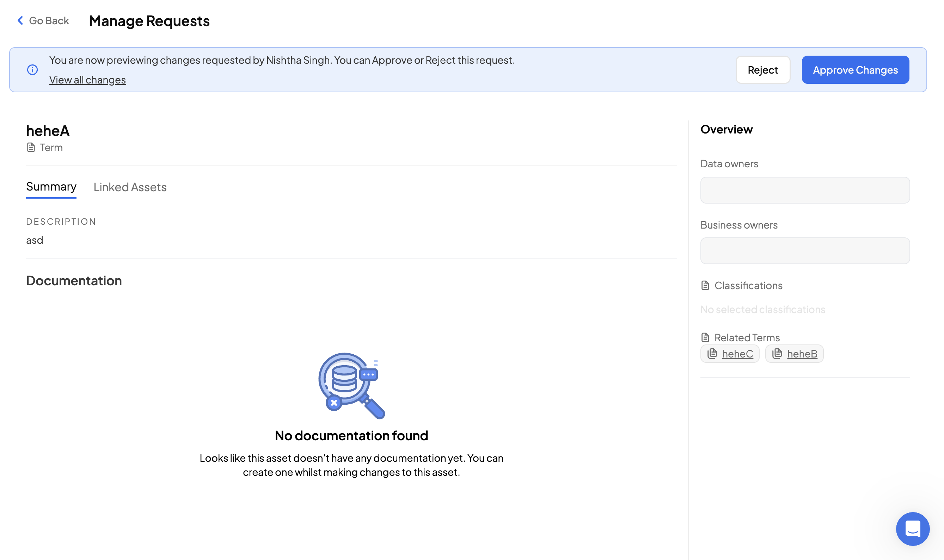Open the chat support bubble
The height and width of the screenshot is (560, 944).
click(912, 529)
